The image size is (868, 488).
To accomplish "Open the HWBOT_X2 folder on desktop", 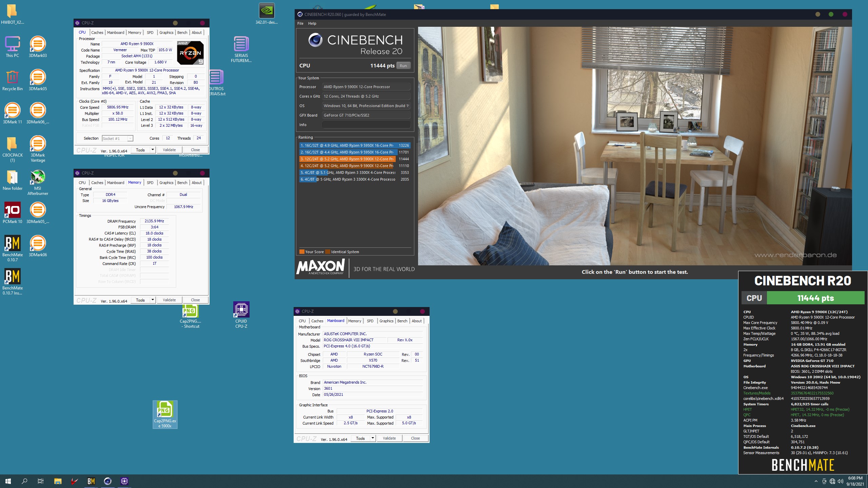I will click(x=12, y=14).
